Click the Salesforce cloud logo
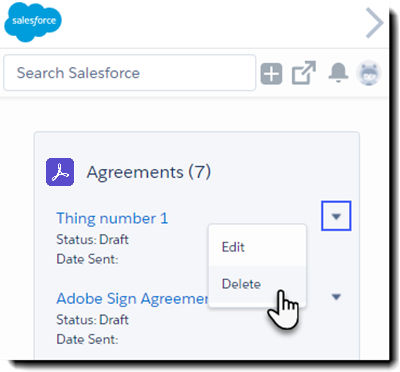This screenshot has width=400, height=372. [x=33, y=22]
